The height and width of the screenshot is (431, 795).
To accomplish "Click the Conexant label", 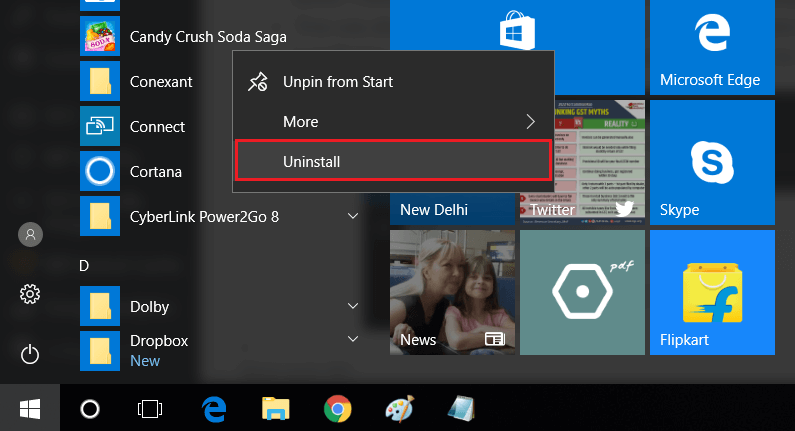I will click(x=161, y=82).
